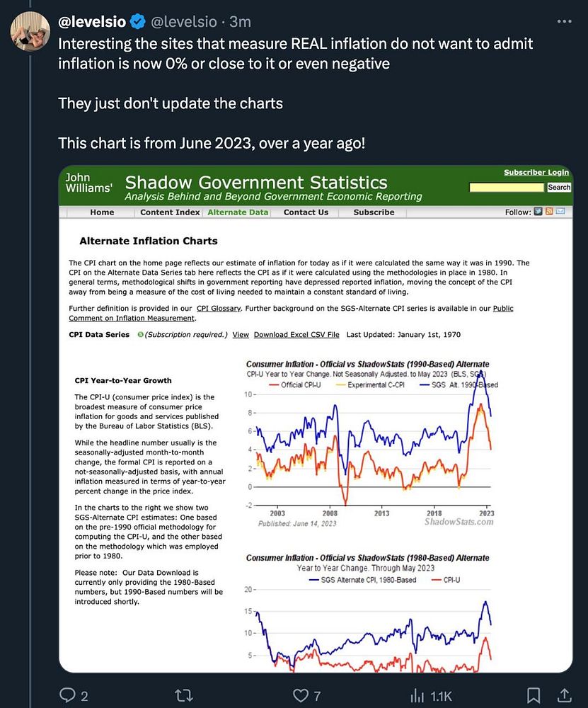The height and width of the screenshot is (708, 588).
Task: Click the Subscriber Login link
Action: click(x=536, y=173)
